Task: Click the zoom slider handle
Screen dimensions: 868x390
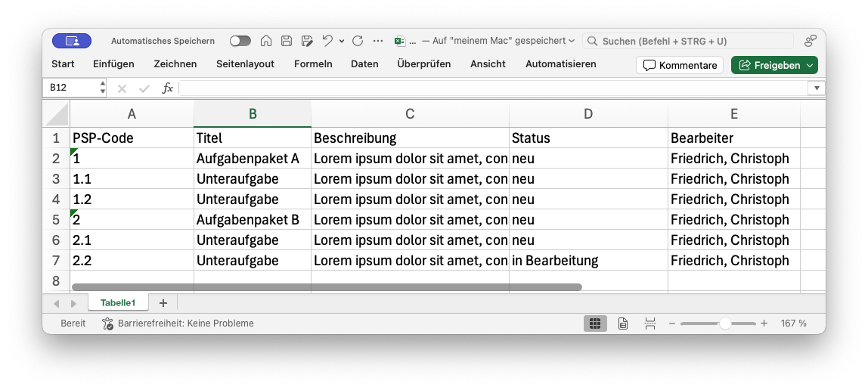Action: [x=725, y=323]
